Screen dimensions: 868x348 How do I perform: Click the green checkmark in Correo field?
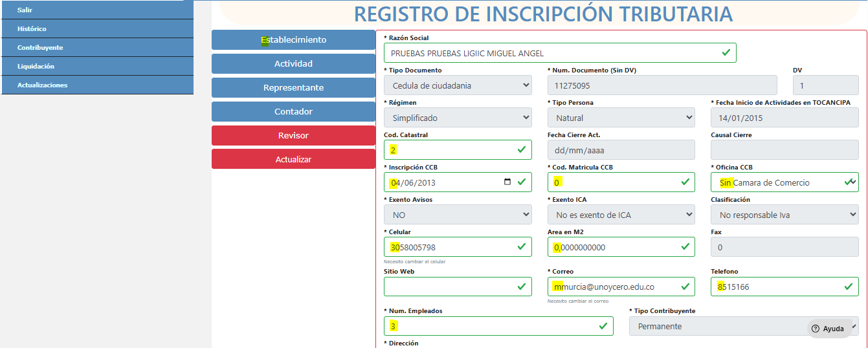[x=685, y=286]
